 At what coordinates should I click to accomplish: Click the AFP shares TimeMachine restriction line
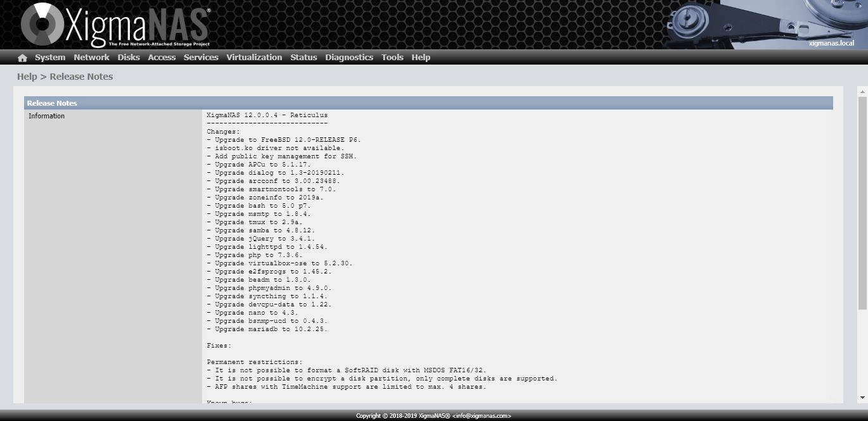(347, 387)
